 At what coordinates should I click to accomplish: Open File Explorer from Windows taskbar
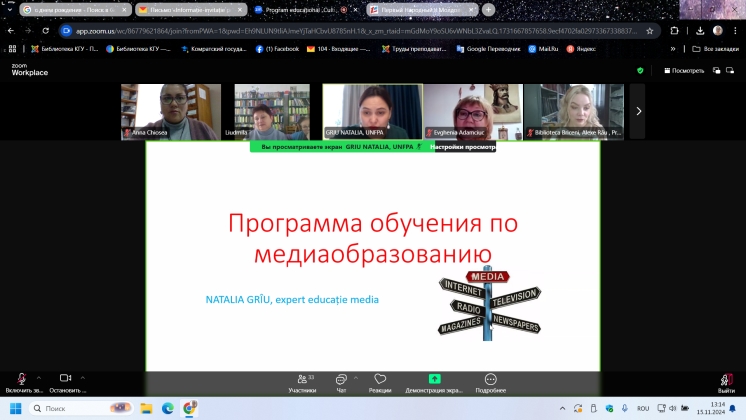(x=146, y=408)
